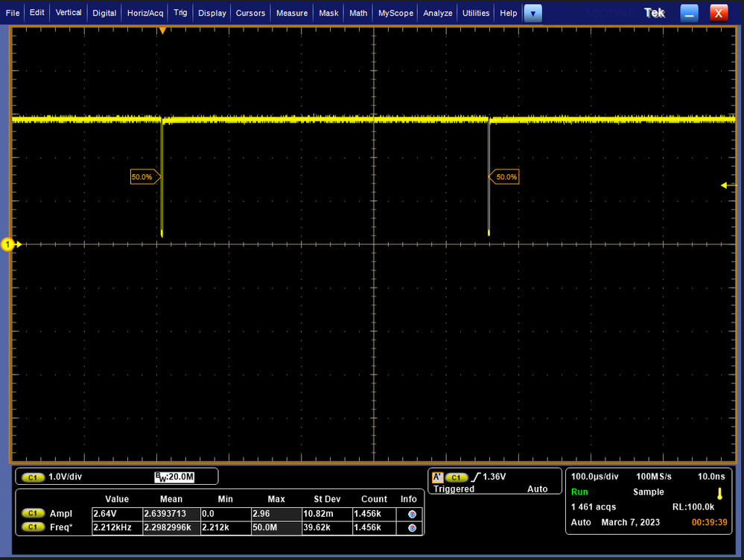
Task: Open the Trig menu
Action: (x=180, y=13)
